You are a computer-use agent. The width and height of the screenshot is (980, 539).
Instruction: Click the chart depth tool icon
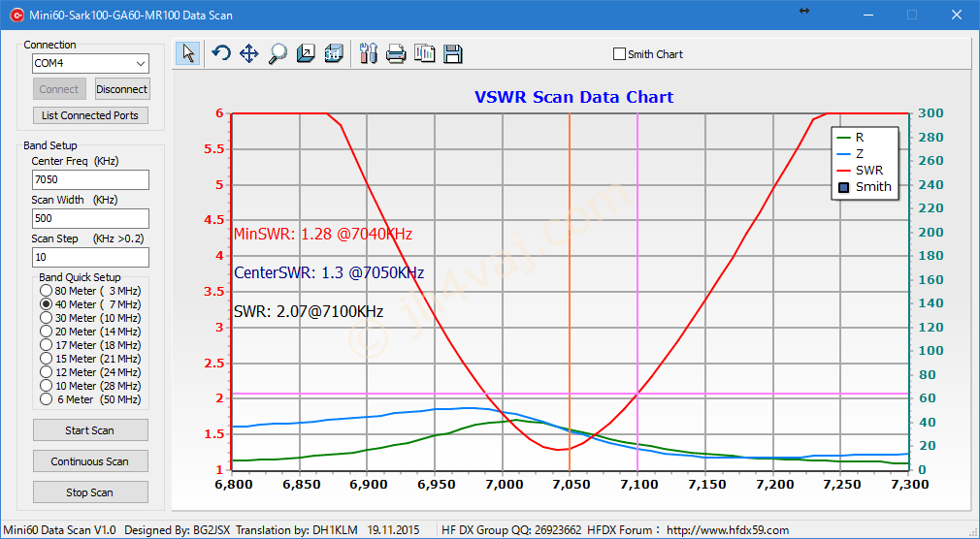pyautogui.click(x=306, y=53)
